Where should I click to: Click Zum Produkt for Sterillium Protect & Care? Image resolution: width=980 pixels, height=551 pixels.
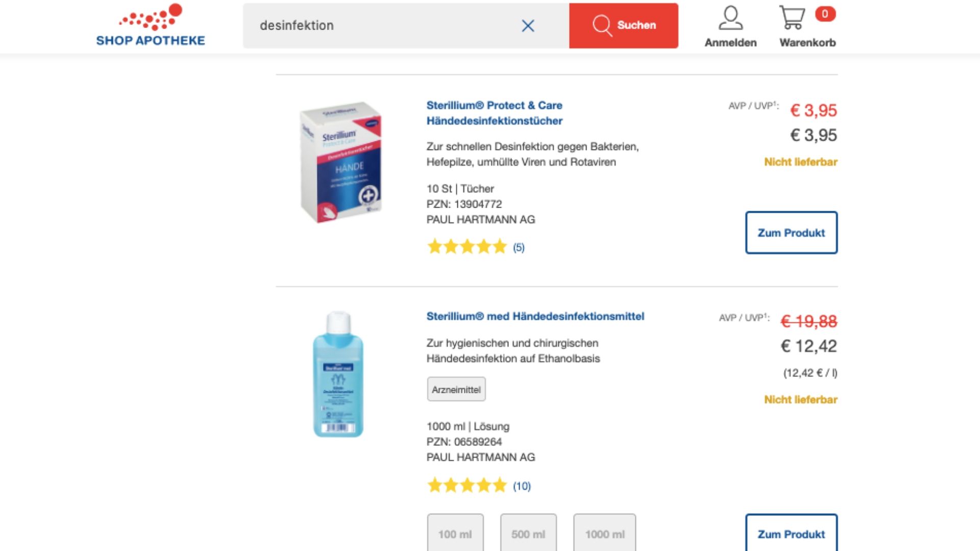(x=791, y=233)
